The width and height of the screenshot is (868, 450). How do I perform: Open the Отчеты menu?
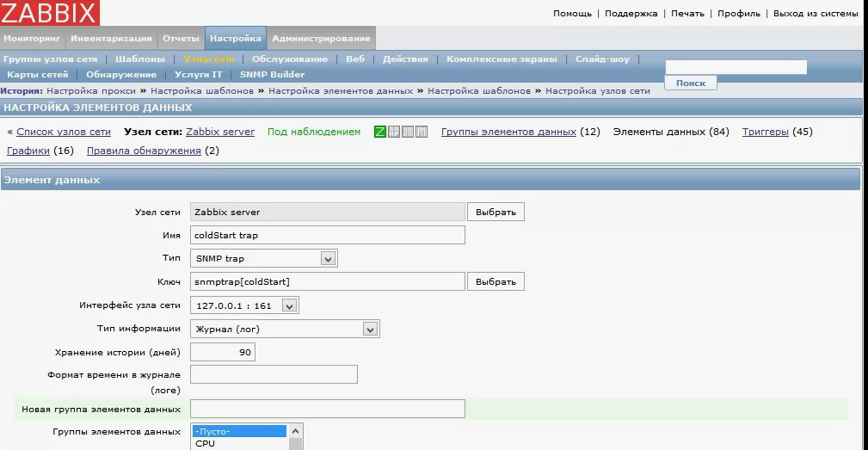[x=181, y=38]
